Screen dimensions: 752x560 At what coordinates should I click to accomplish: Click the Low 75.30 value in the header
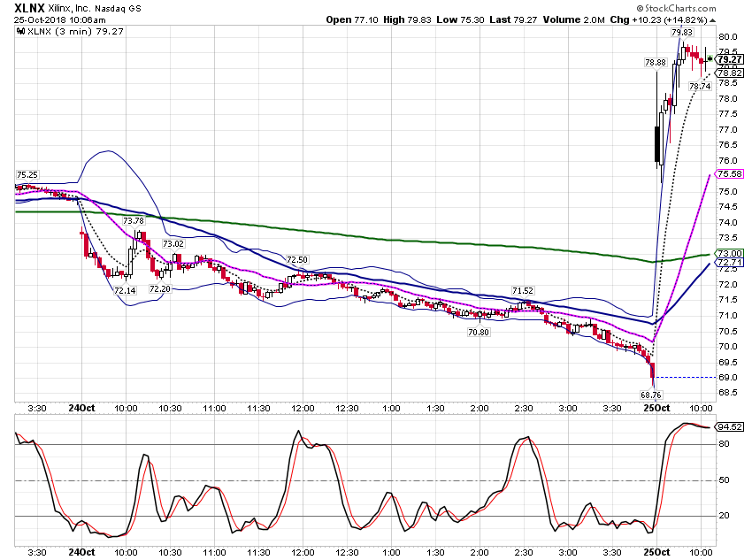[x=460, y=20]
